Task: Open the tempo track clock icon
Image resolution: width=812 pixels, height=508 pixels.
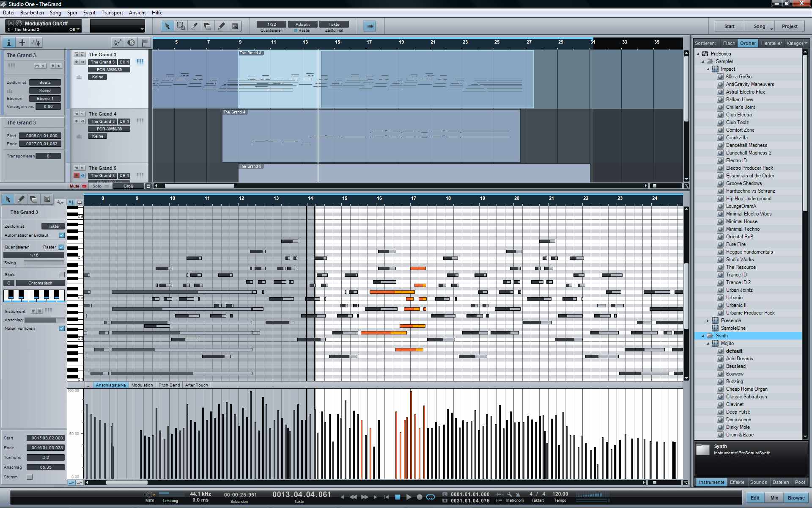Action: (131, 42)
